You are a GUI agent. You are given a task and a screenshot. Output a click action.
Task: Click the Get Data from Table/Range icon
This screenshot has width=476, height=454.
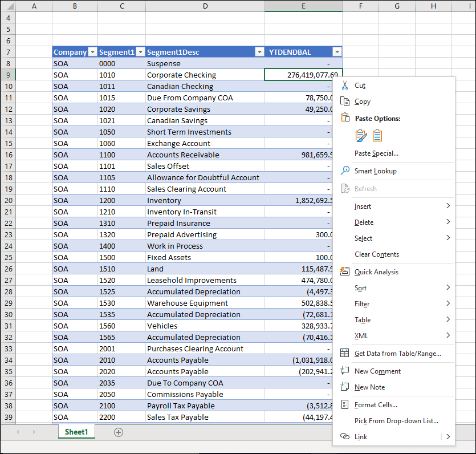point(345,353)
